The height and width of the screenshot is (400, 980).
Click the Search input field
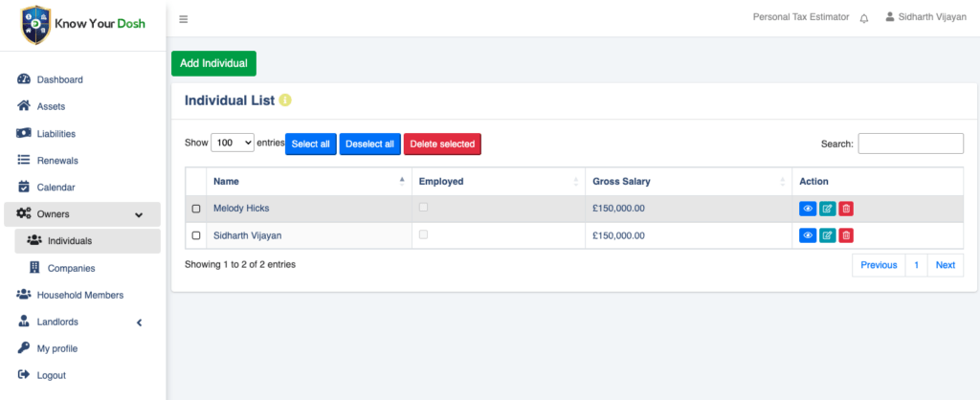[910, 144]
